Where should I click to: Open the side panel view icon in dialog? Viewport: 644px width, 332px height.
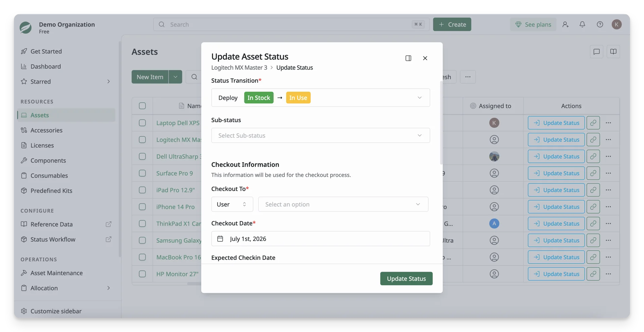coord(408,58)
